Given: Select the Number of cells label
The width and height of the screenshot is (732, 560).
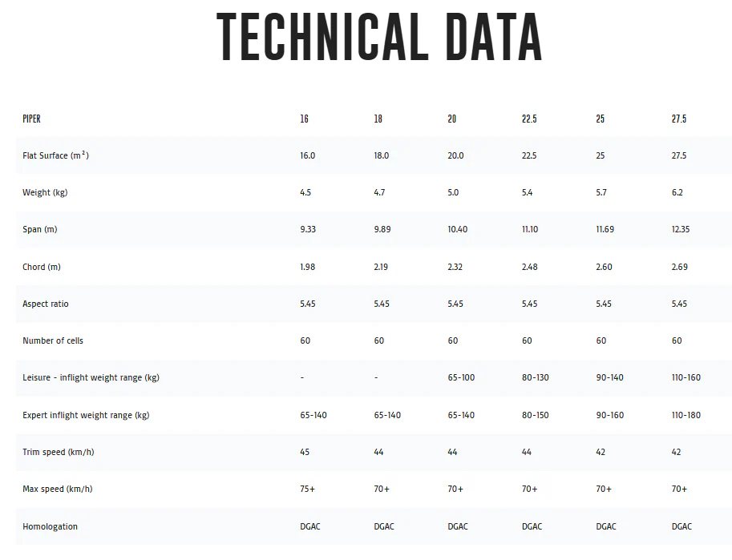Looking at the screenshot, I should click(53, 340).
